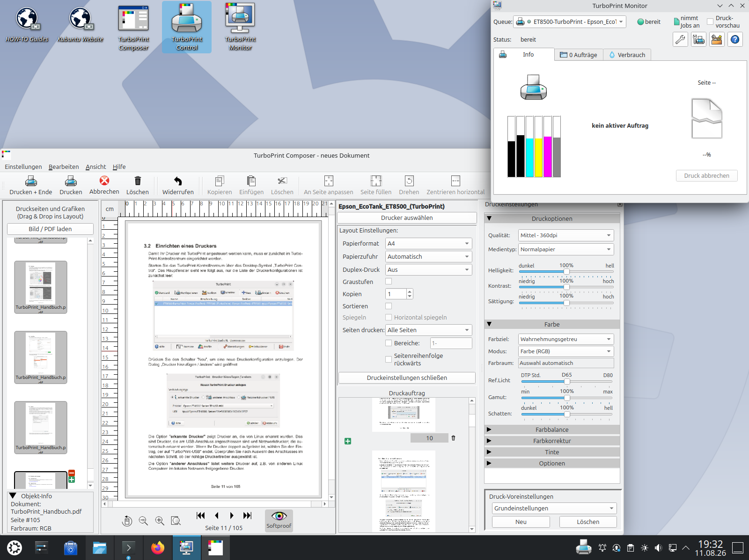Open the Papierzufuhr Automatisch dropdown
Viewport: 749px width, 560px height.
coord(429,257)
